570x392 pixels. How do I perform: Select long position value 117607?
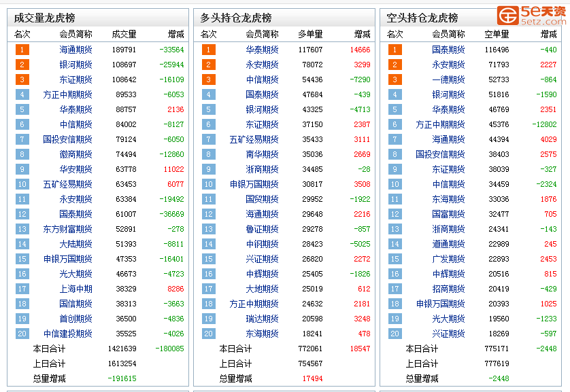tap(310, 50)
